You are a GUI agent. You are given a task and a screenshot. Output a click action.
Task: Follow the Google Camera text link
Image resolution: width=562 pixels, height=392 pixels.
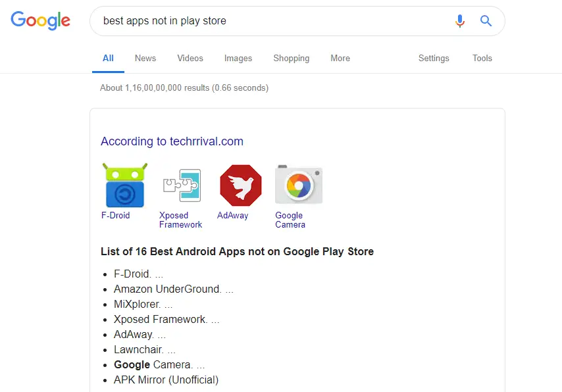click(x=290, y=220)
